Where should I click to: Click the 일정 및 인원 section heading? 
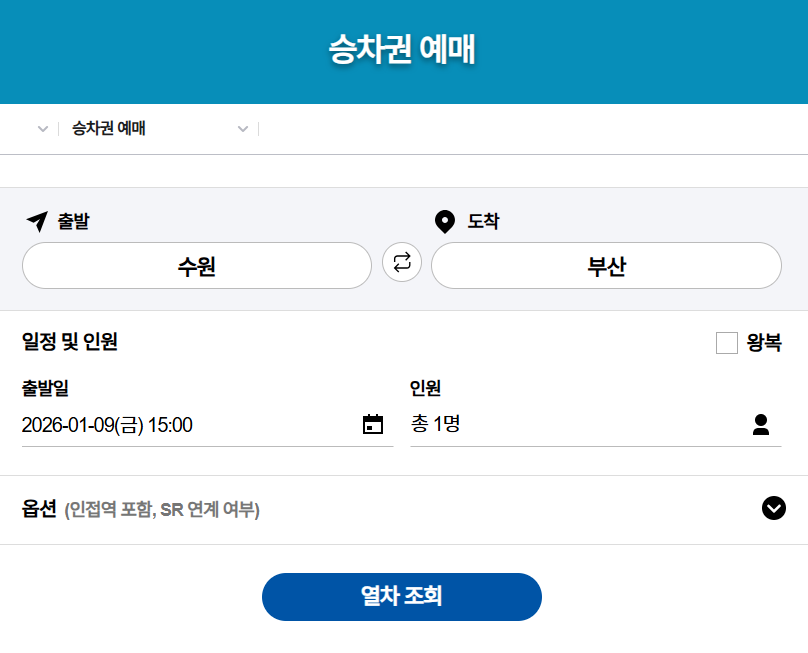pyautogui.click(x=70, y=342)
